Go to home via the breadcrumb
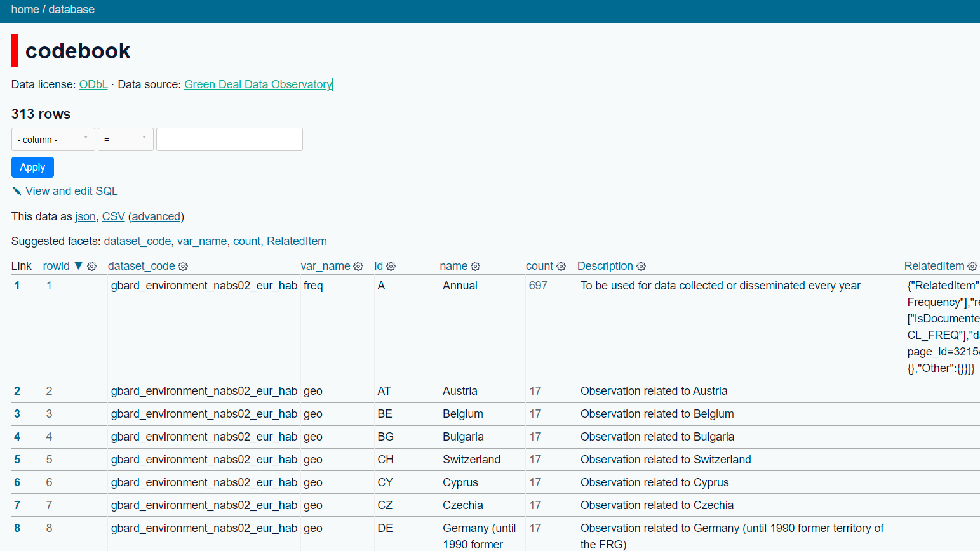Viewport: 980px width, 551px height. click(25, 10)
